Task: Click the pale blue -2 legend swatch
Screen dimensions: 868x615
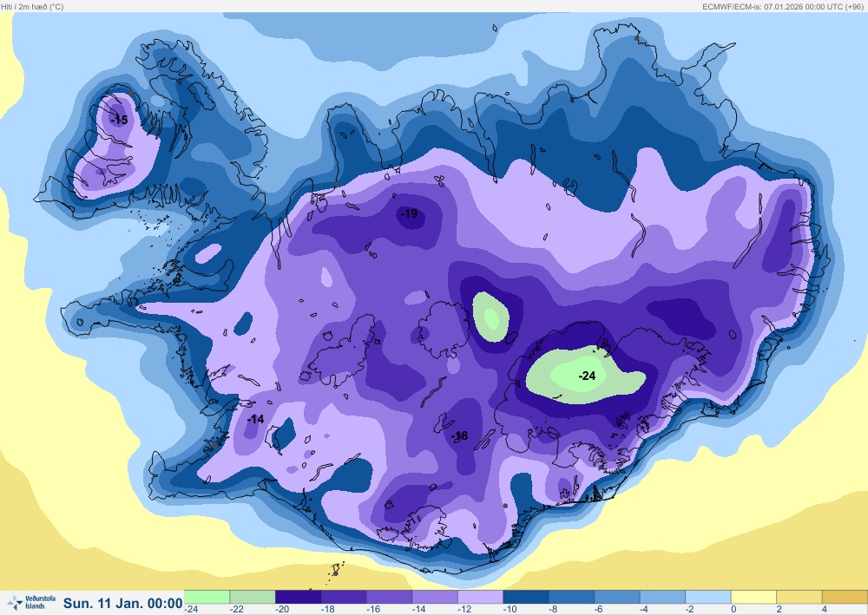Action: click(708, 597)
